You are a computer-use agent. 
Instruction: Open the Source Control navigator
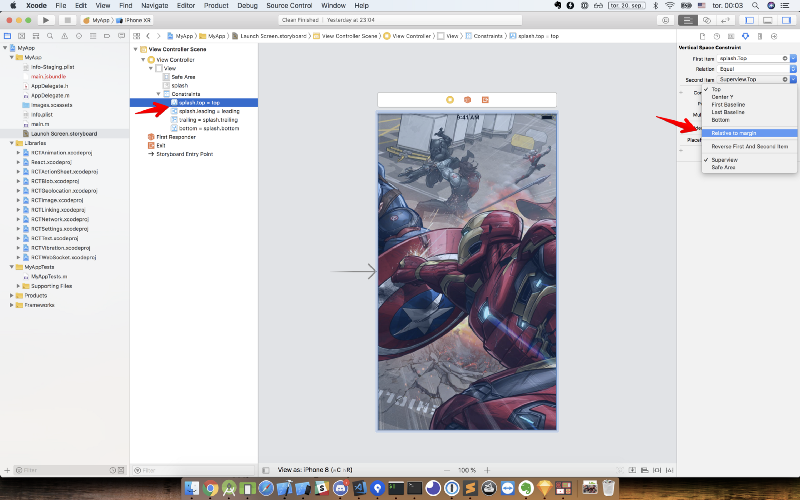coord(21,36)
